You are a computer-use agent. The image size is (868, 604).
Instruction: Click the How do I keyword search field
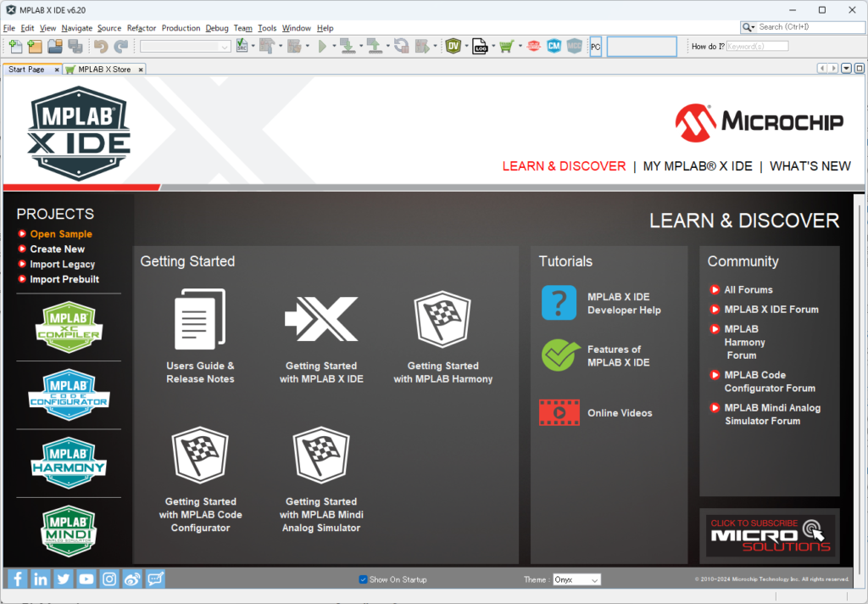pyautogui.click(x=757, y=46)
